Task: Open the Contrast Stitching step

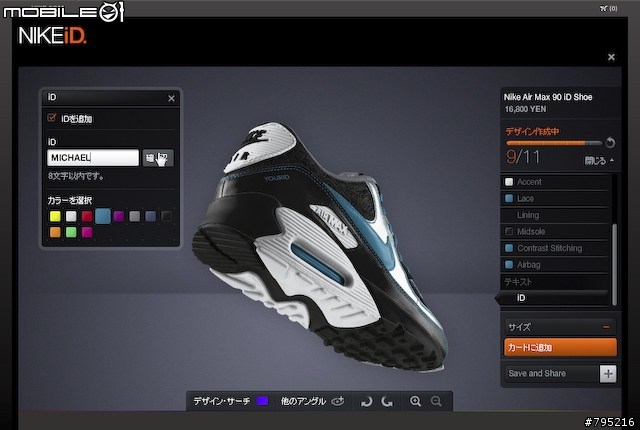Action: click(555, 248)
